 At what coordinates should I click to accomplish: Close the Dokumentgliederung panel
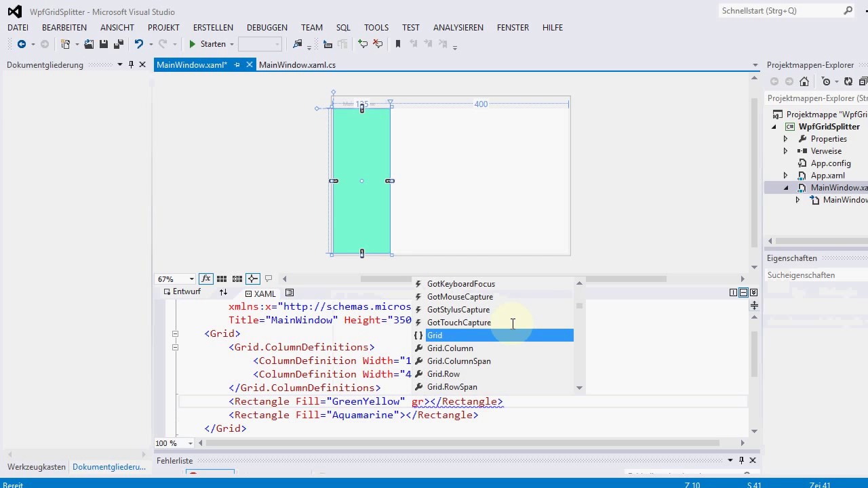[142, 65]
